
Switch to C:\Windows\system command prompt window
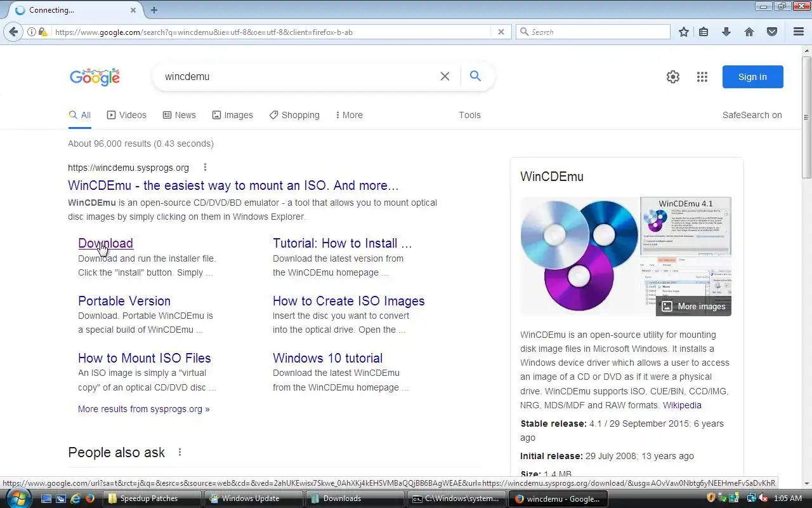pyautogui.click(x=457, y=498)
